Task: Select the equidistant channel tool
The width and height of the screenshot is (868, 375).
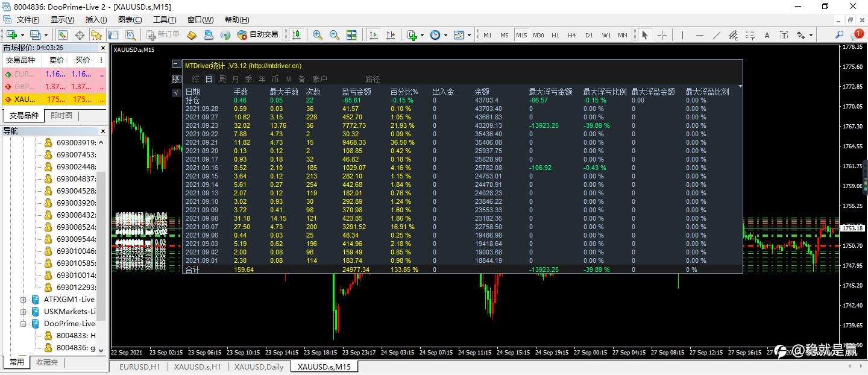Action: (x=734, y=35)
